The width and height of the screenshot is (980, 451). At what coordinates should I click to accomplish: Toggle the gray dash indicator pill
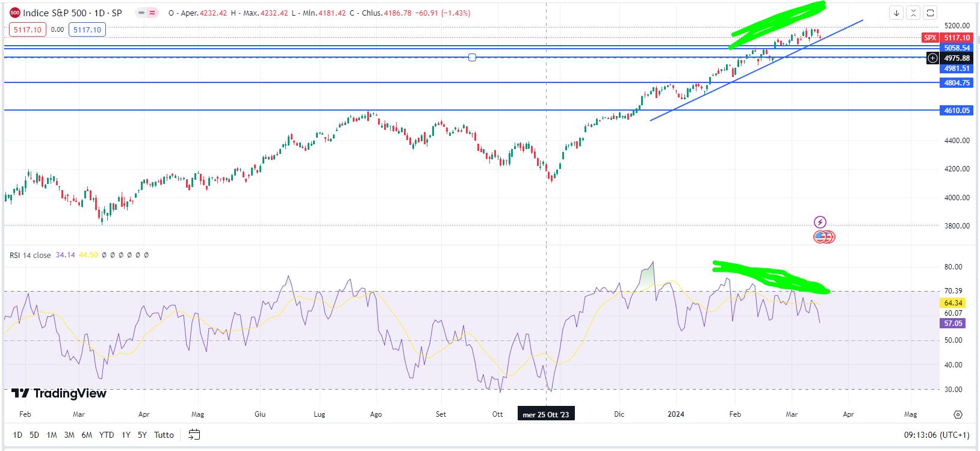click(140, 13)
